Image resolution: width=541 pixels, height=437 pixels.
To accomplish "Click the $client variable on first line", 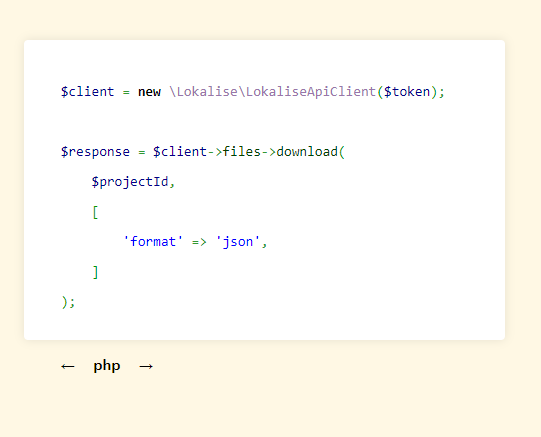I will click(x=87, y=92).
